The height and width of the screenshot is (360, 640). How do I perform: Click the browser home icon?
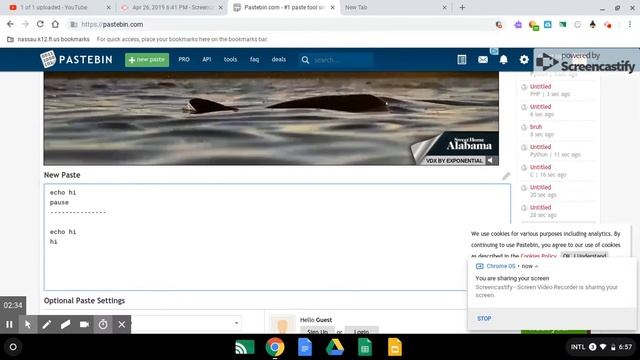pos(55,24)
